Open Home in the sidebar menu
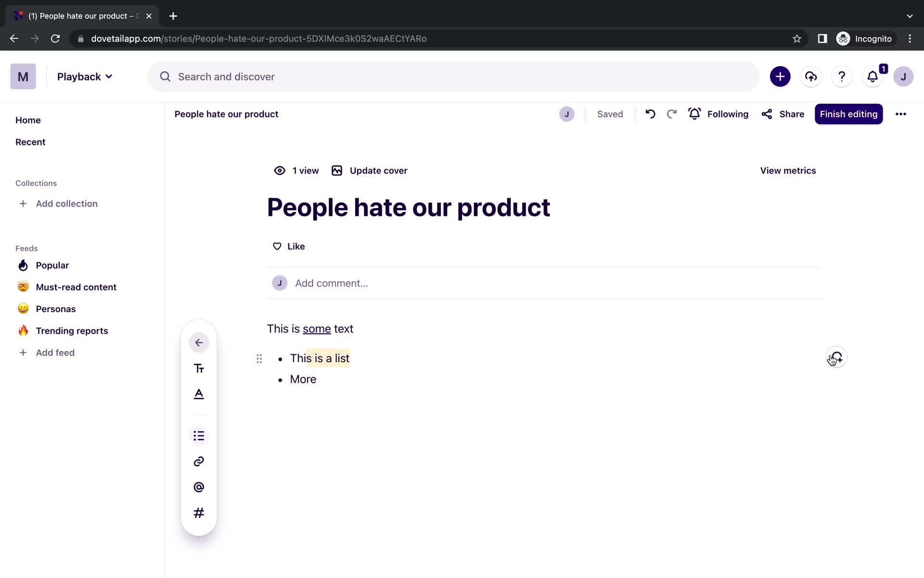The height and width of the screenshot is (578, 924). (x=27, y=120)
